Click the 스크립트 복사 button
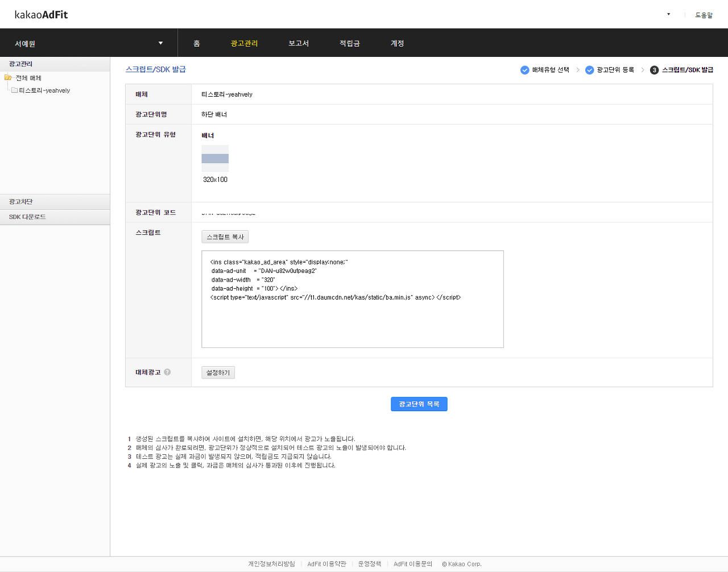728x572 pixels. pos(225,237)
